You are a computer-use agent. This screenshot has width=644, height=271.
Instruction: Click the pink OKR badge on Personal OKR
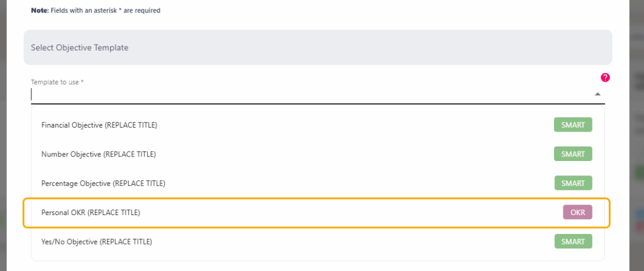coord(577,213)
